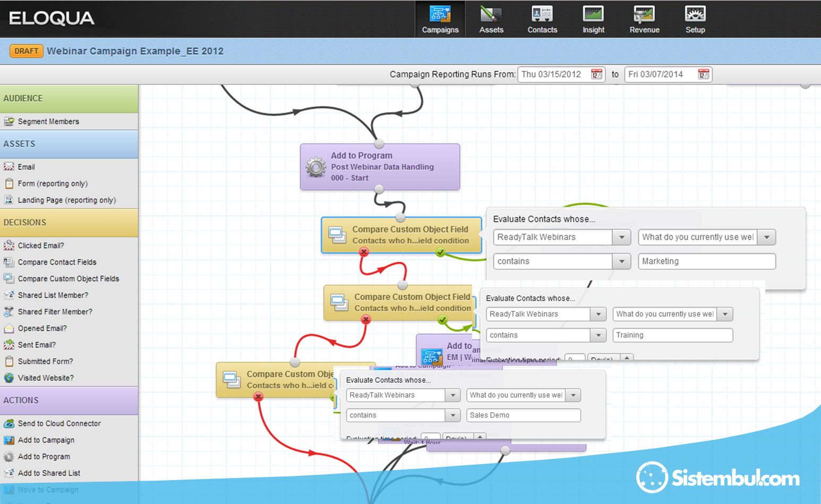Expand ReadyTalk Webinars dropdown in Sales Demo panel
This screenshot has height=504, width=821.
point(452,395)
